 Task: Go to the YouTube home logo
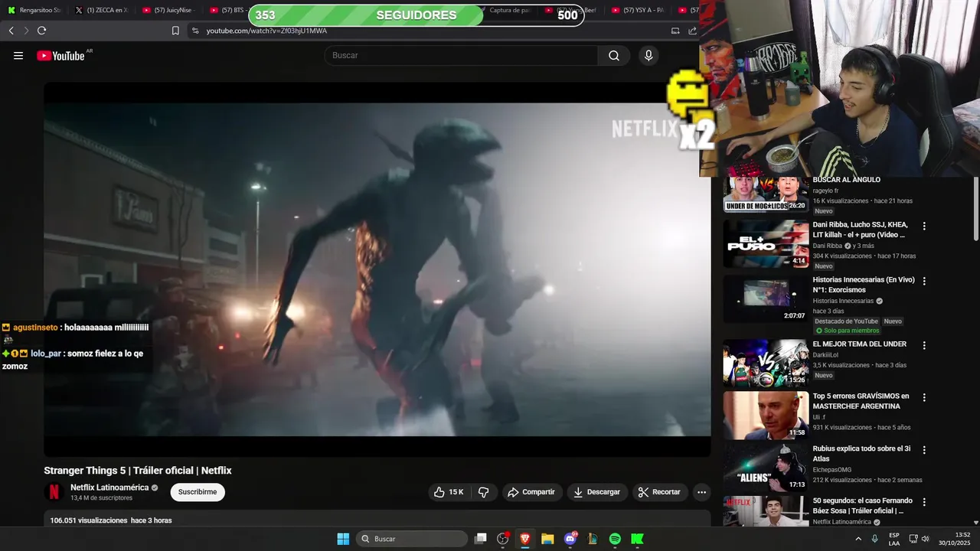click(60, 56)
